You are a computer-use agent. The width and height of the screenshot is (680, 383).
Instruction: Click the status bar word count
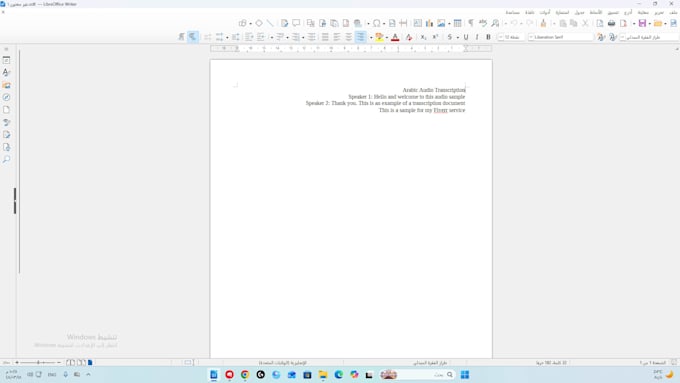pos(551,363)
